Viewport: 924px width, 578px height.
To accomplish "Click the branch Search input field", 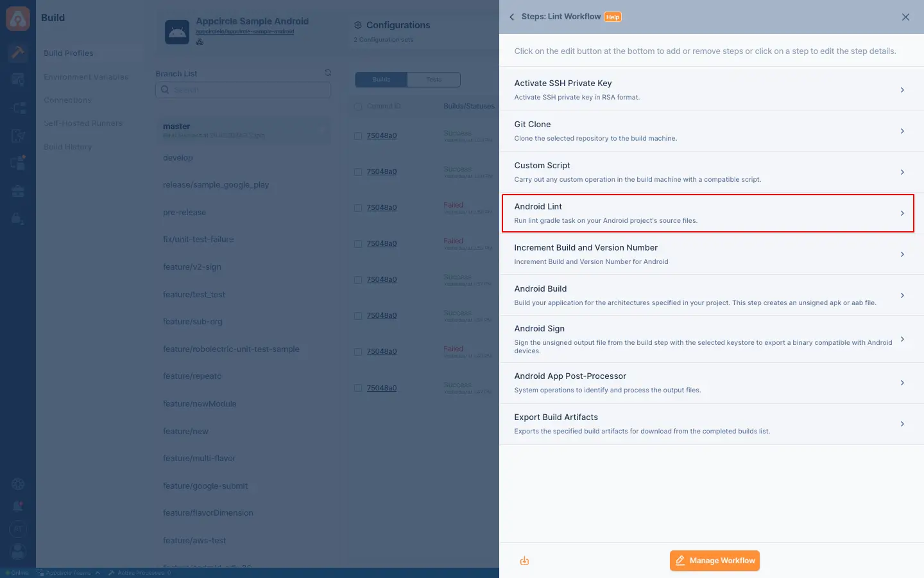I will 243,90.
